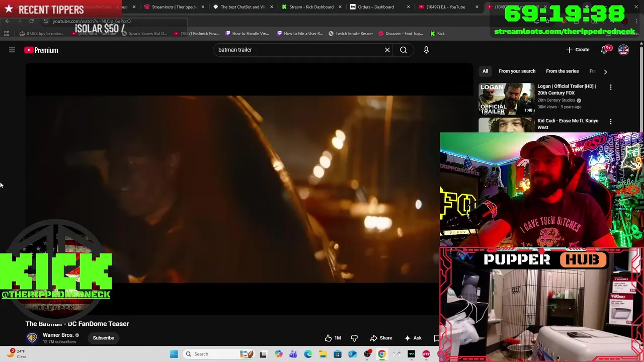Switch to E.I. - YouTube tab
The image size is (644, 362).
pos(445,7)
